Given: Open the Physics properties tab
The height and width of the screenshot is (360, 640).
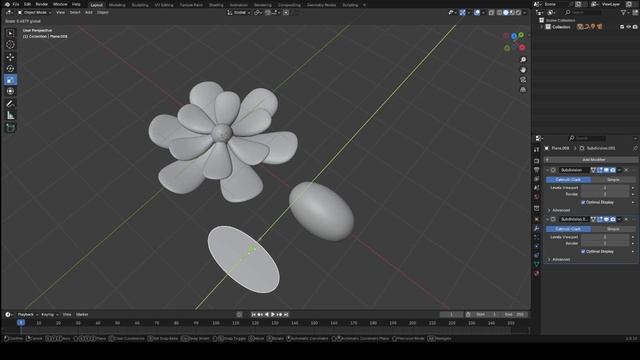Looking at the screenshot, I should coord(537,247).
